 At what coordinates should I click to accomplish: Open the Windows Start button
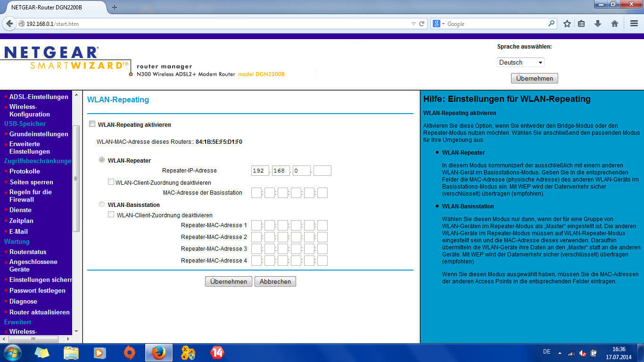click(12, 353)
